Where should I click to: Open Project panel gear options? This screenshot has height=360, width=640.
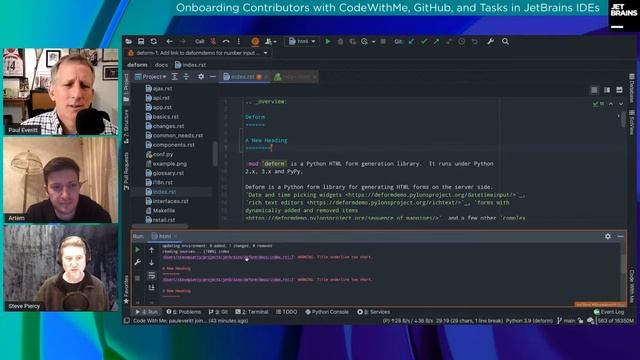tap(201, 77)
